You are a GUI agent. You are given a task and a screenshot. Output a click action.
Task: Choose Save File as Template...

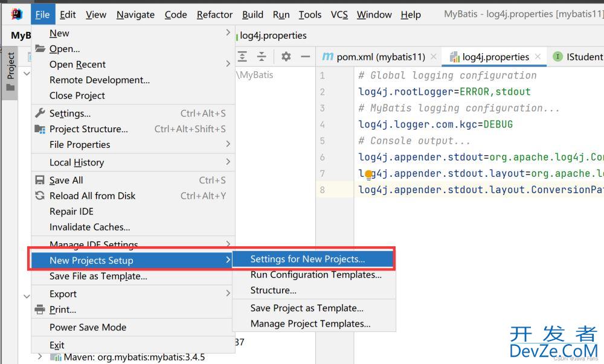[132, 276]
